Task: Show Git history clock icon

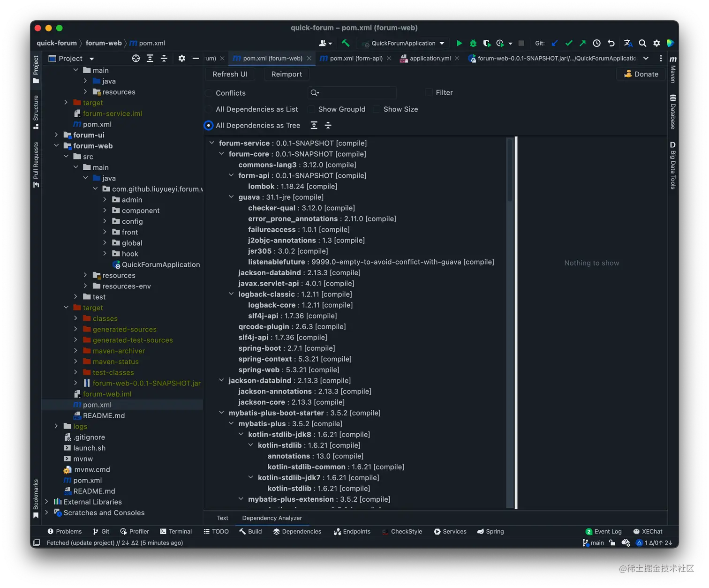Action: coord(596,43)
